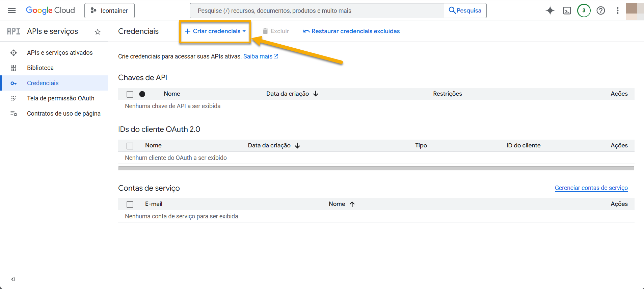Open the main hamburger navigation menu
Image resolution: width=644 pixels, height=289 pixels.
point(12,10)
